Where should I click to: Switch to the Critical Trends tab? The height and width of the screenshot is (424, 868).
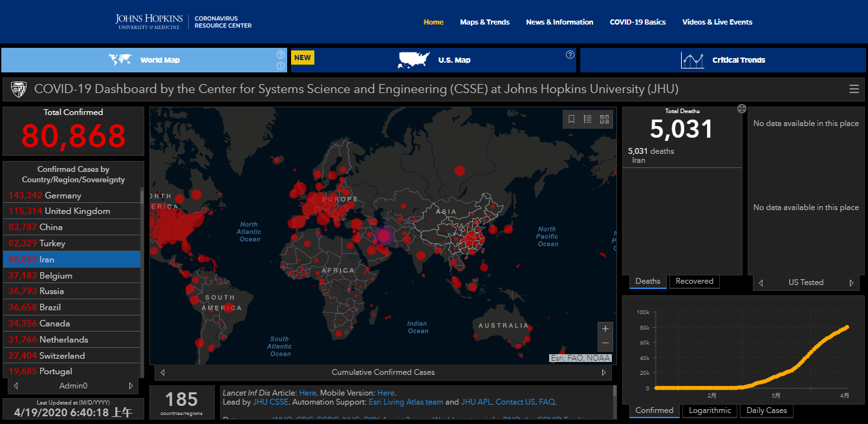(x=723, y=60)
